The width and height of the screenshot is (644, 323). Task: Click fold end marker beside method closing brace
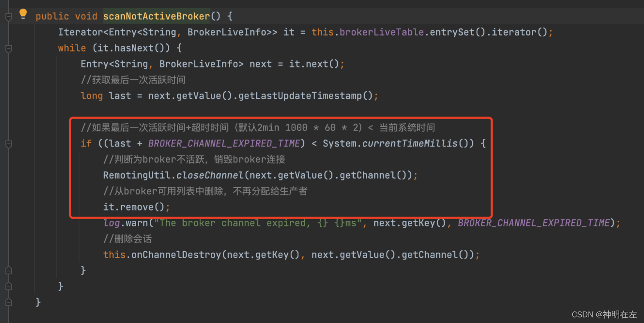pyautogui.click(x=8, y=302)
